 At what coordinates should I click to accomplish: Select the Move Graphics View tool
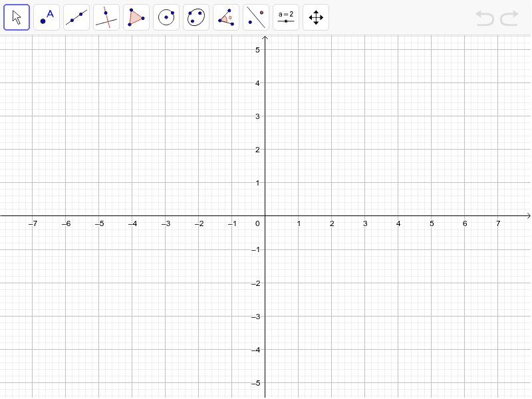(x=316, y=17)
